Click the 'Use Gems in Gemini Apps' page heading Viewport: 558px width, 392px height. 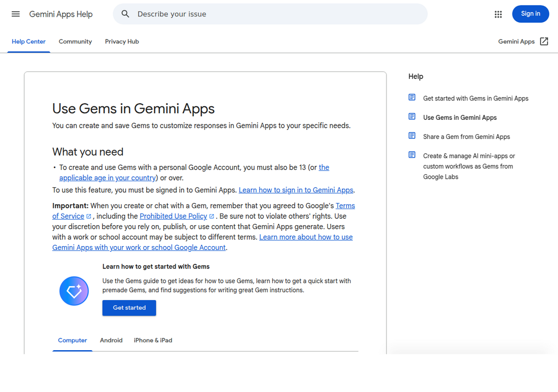pos(133,109)
